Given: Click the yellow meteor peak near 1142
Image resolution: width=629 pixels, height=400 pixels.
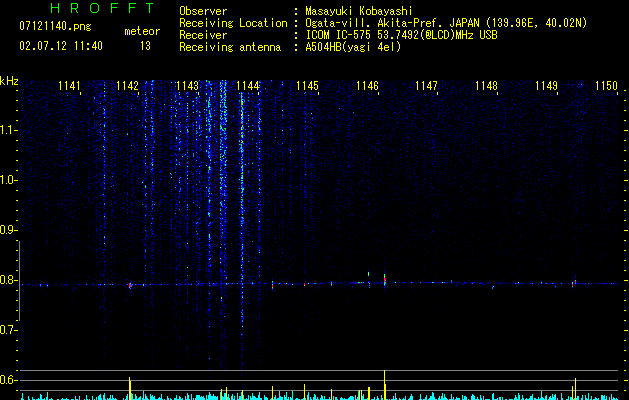Looking at the screenshot, I should coord(130,388).
